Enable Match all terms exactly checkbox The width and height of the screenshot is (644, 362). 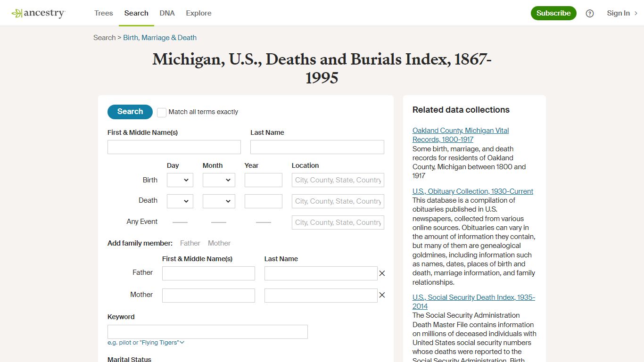162,112
